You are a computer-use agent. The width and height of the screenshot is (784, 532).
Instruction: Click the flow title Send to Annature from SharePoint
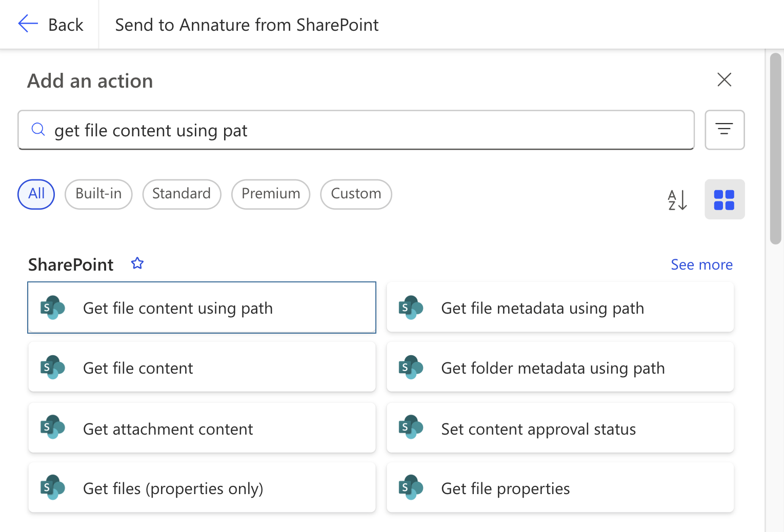(x=247, y=25)
